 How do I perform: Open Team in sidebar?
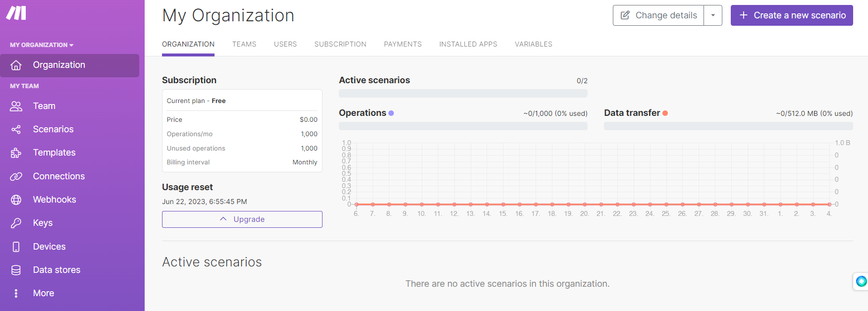click(69, 106)
